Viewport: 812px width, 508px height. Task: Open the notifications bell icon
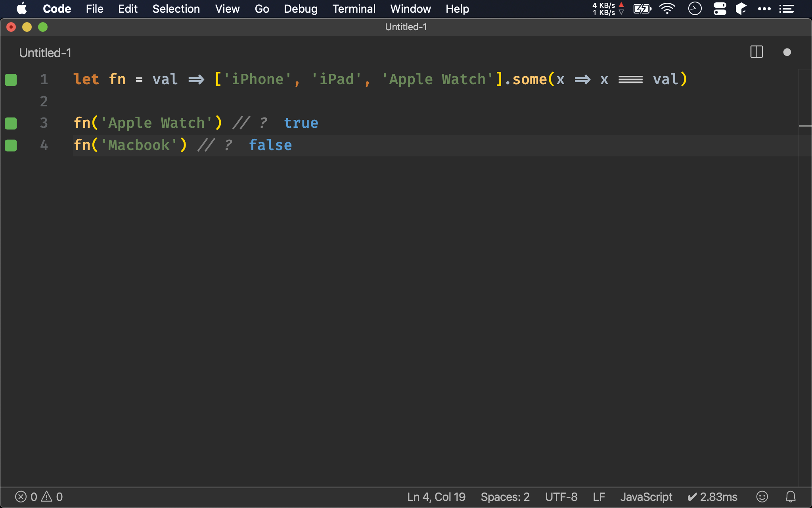point(791,497)
